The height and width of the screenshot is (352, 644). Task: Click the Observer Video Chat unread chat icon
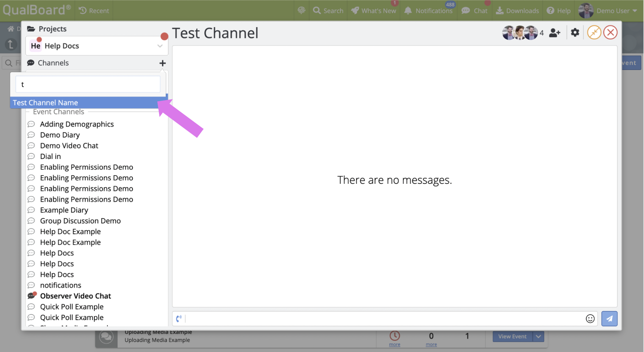tap(32, 296)
